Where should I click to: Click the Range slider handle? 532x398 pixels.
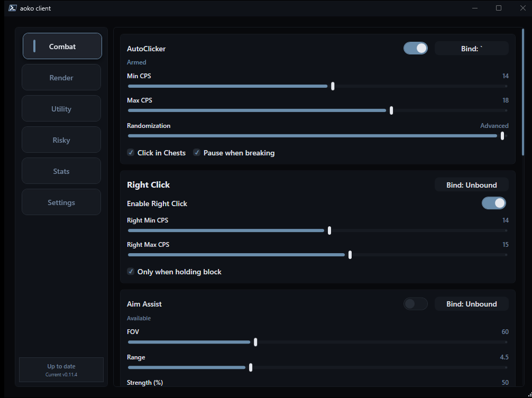click(x=251, y=367)
